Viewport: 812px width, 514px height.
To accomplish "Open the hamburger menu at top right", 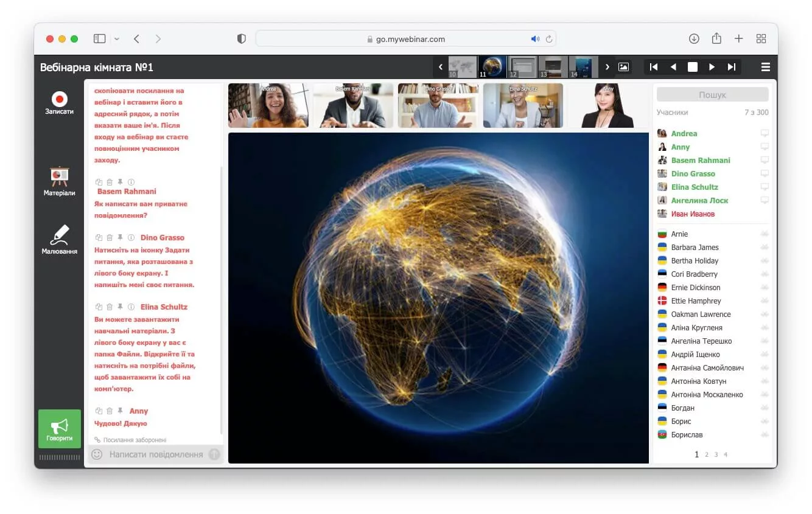I will click(x=766, y=67).
